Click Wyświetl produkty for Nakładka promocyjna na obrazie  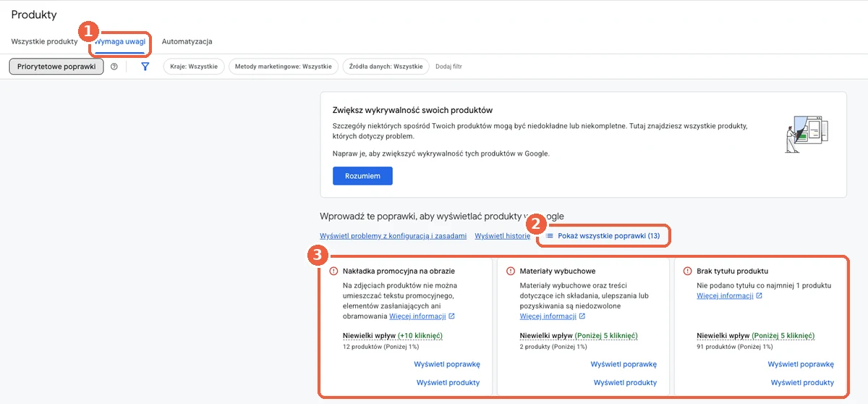point(448,383)
